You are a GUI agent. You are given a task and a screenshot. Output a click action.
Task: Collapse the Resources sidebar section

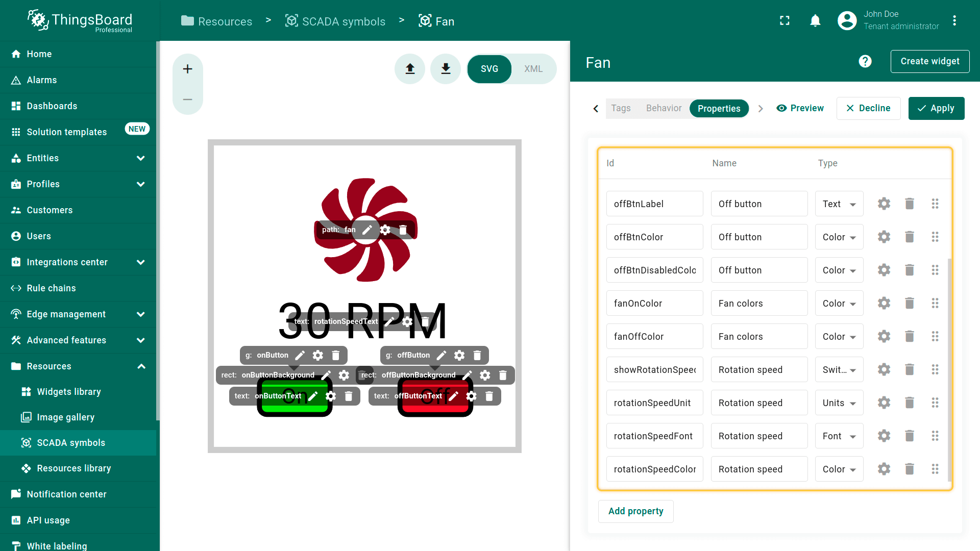click(x=141, y=366)
